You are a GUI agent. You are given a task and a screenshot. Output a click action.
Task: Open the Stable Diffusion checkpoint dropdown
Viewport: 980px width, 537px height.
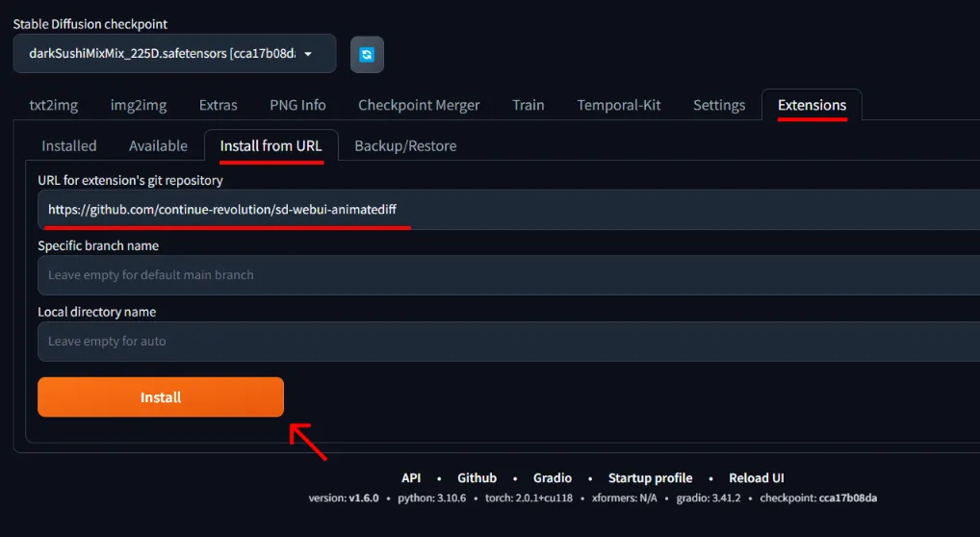pyautogui.click(x=174, y=54)
